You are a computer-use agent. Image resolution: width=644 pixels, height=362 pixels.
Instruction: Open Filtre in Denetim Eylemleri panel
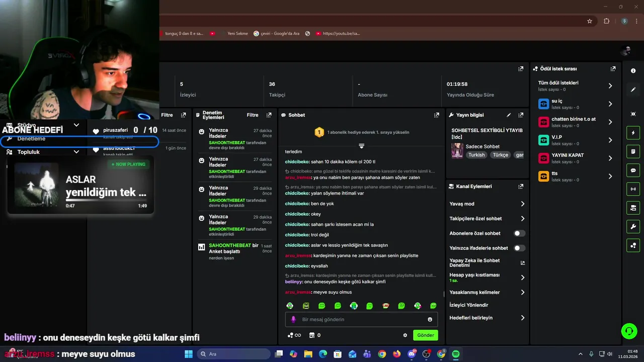(253, 115)
